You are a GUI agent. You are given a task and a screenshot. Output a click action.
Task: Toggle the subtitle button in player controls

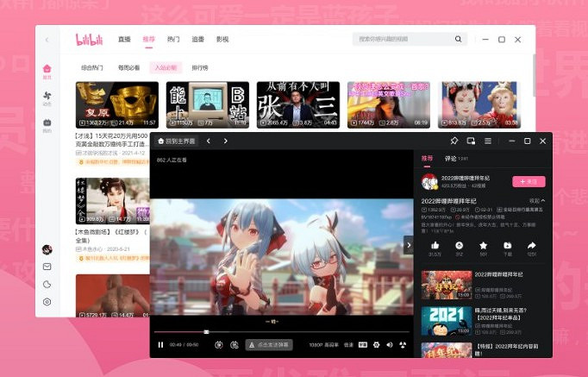click(x=363, y=345)
